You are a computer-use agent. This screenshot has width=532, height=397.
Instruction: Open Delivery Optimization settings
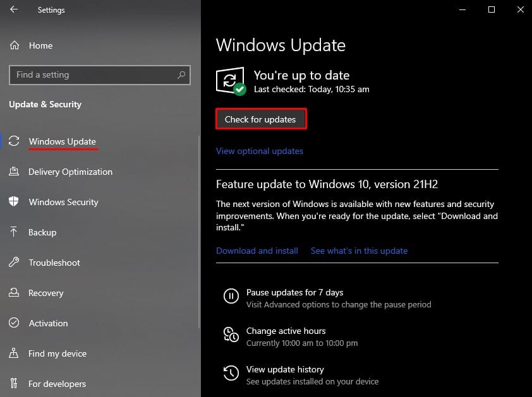tap(71, 172)
